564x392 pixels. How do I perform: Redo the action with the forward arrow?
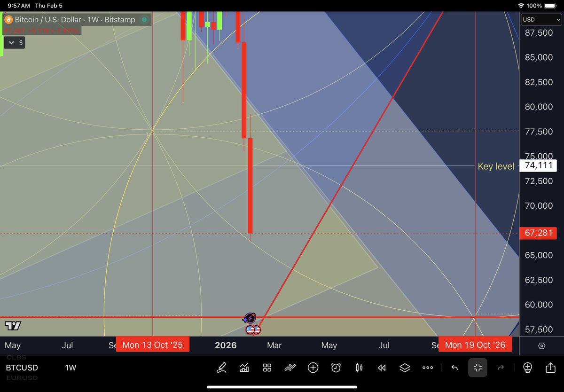point(501,368)
